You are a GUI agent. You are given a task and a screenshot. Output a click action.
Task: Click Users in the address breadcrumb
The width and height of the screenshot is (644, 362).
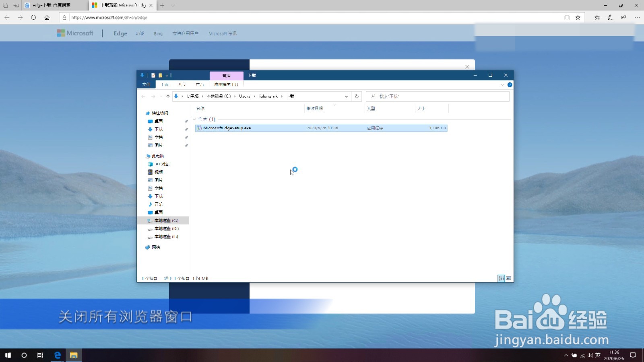coord(244,97)
